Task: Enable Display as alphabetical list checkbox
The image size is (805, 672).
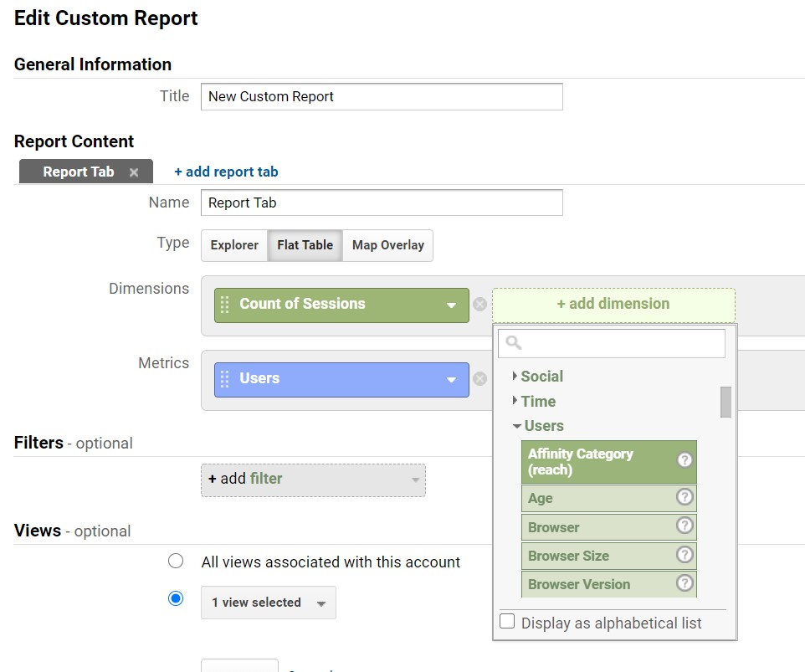Action: coord(507,622)
